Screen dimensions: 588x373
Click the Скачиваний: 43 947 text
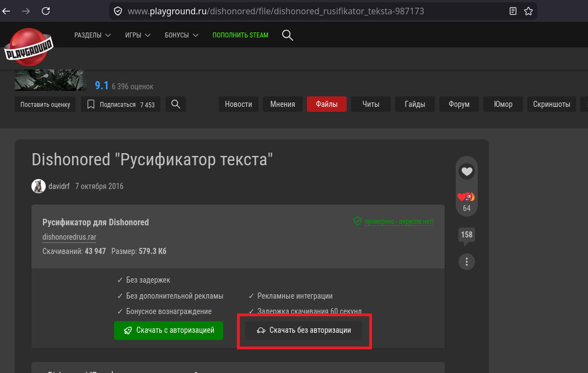coord(74,251)
